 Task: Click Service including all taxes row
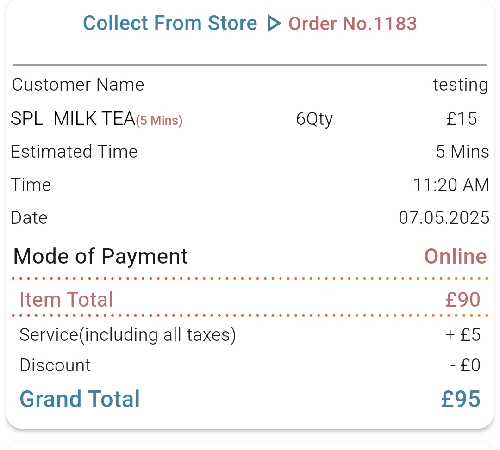[x=250, y=335]
